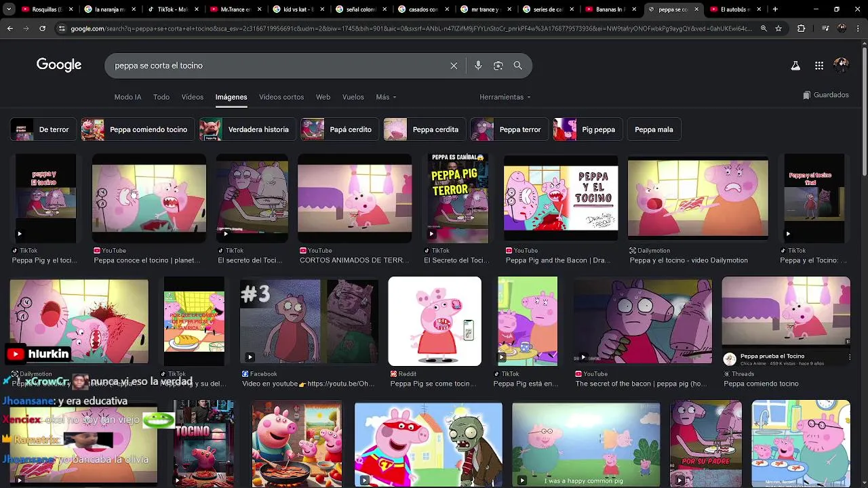Click the browser address bar

point(410,28)
